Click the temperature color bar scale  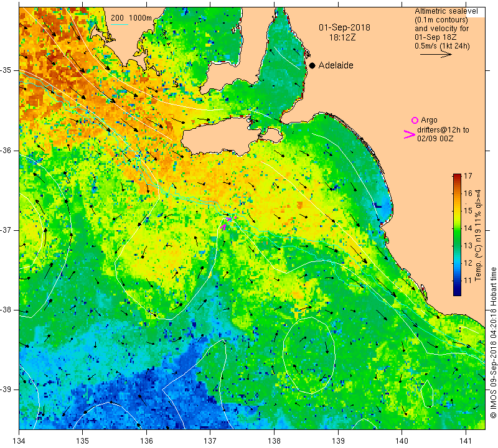pos(457,235)
